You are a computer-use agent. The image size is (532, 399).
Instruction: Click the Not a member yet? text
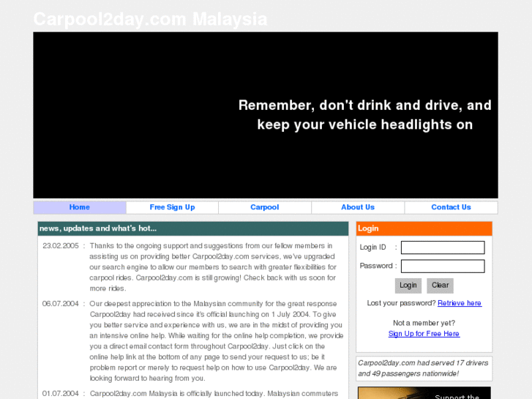424,323
